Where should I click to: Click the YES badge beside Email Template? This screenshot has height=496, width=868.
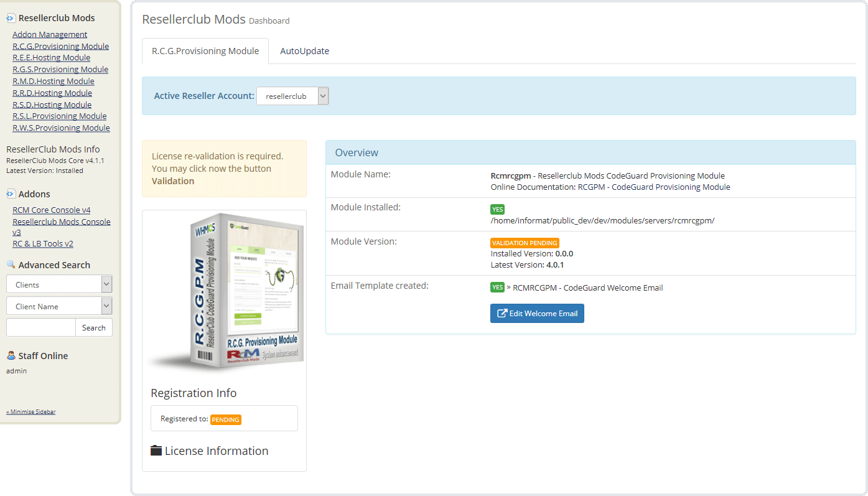(x=497, y=288)
